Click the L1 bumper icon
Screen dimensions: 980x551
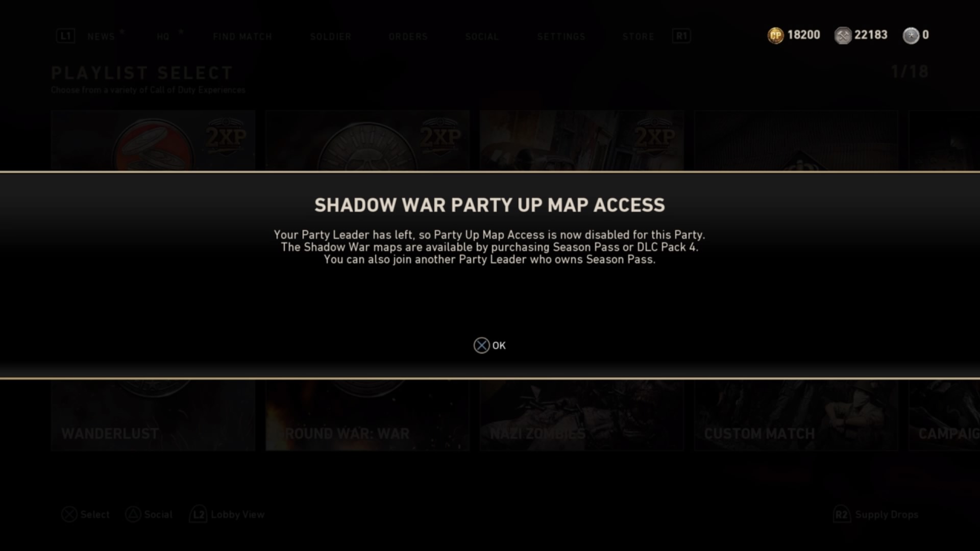[x=65, y=36]
